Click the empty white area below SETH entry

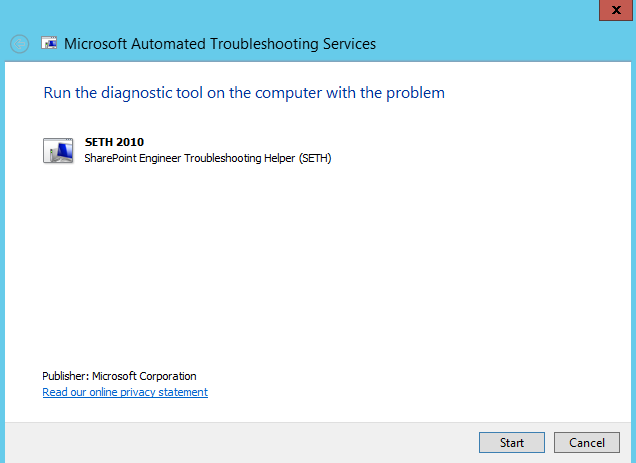(x=318, y=264)
